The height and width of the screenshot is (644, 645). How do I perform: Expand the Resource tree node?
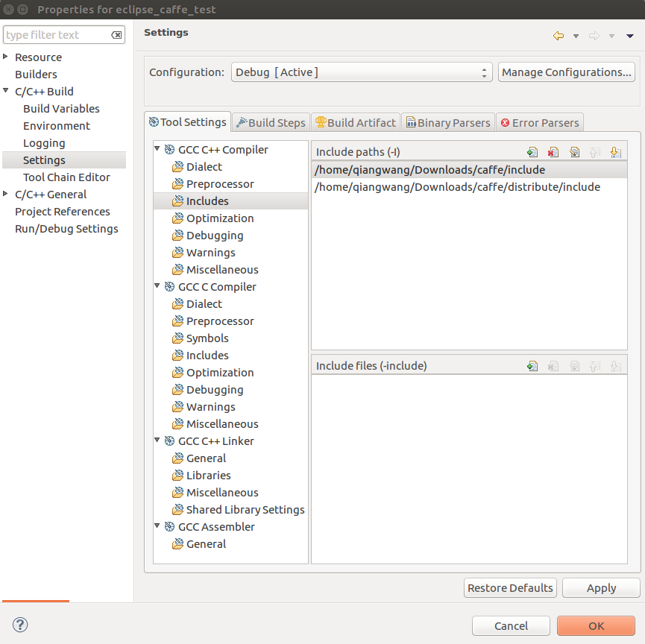5,57
